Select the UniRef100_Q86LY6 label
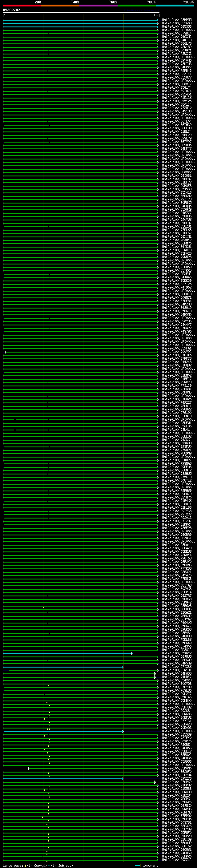This screenshot has width=197, height=868. pos(177,43)
